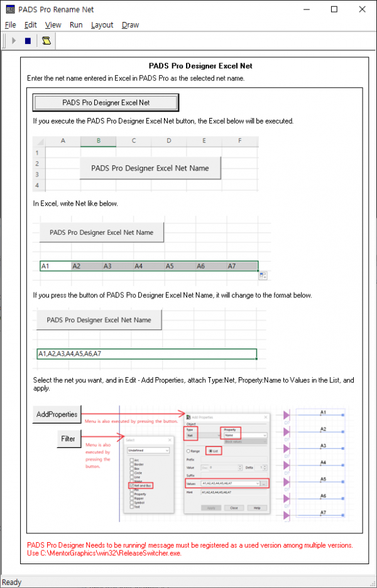This screenshot has width=377, height=588.
Task: Click the AddProperties button
Action: pos(57,414)
